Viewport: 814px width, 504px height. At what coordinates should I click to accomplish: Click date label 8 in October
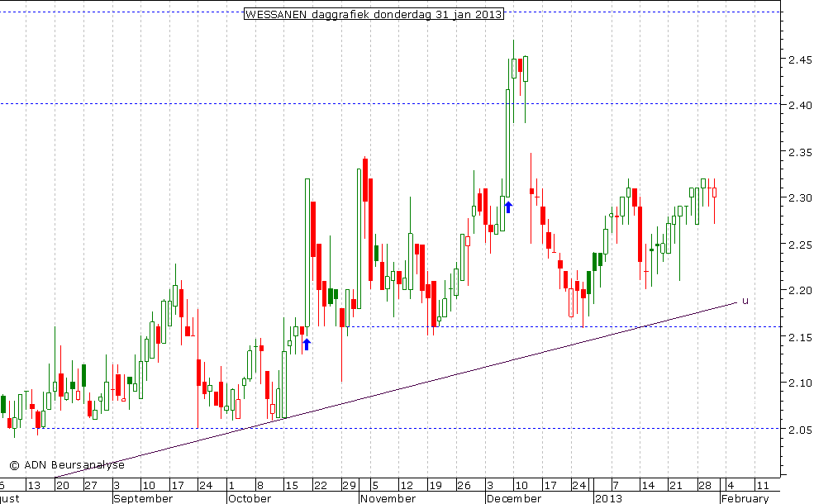(x=260, y=486)
